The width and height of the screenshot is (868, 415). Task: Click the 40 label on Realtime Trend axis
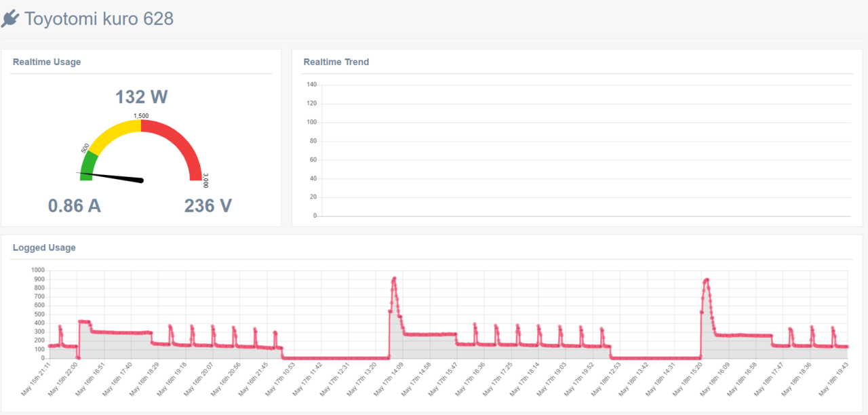point(313,178)
